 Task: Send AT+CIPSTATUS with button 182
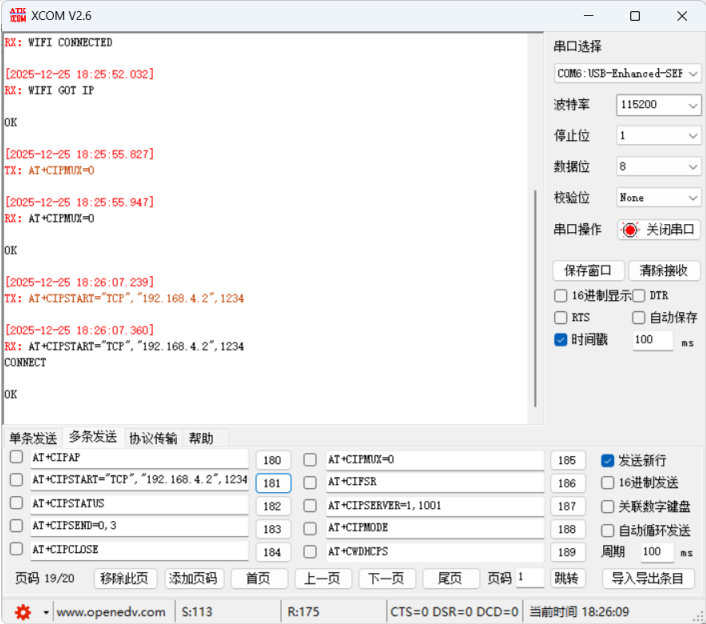[x=273, y=506]
